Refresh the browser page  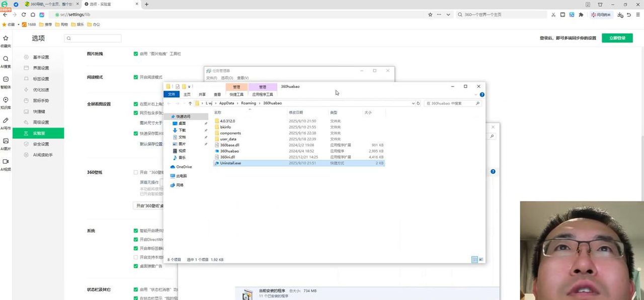tap(24, 15)
